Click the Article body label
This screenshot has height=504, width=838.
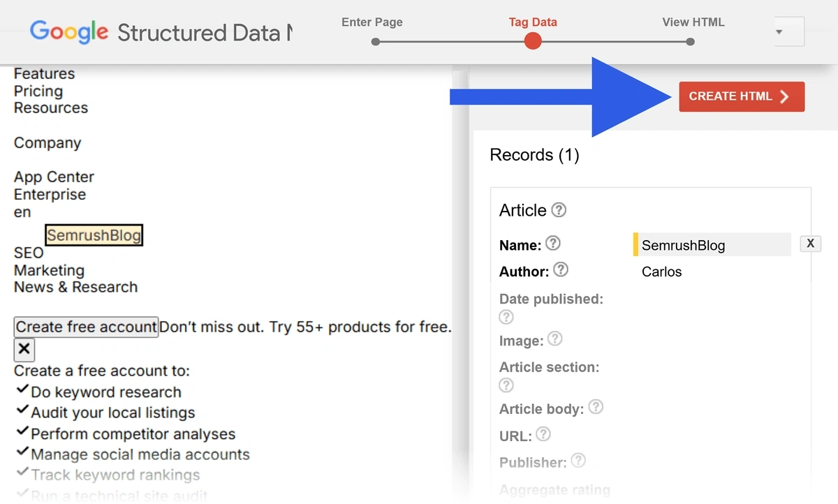coord(541,409)
